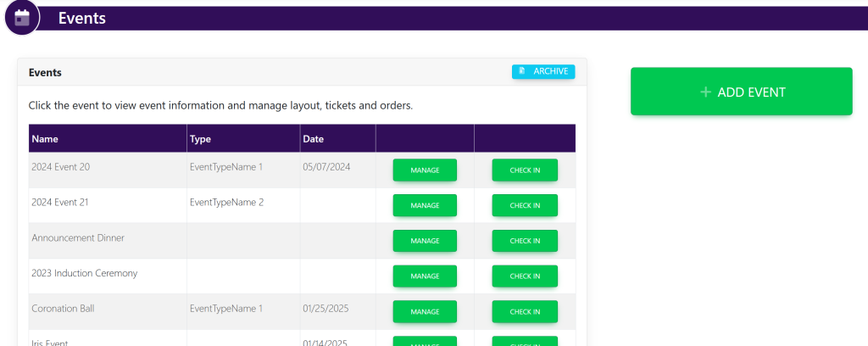Click the Date column header
This screenshot has width=868, height=346.
click(x=314, y=139)
